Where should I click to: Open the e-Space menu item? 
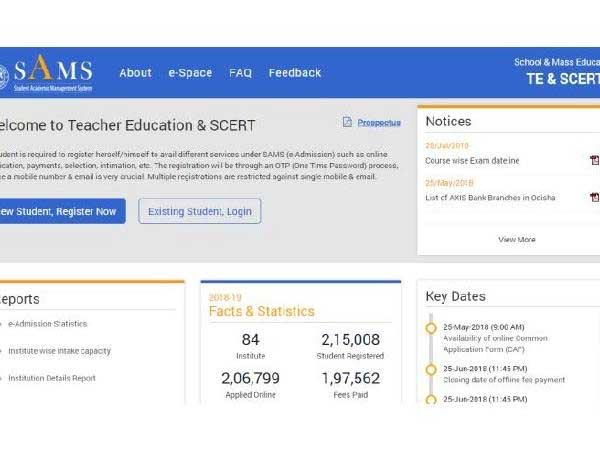190,73
